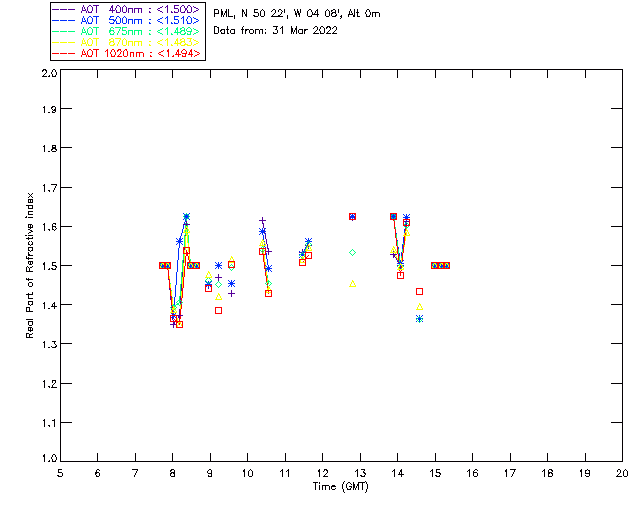Click the 1.1 y-axis tick label

tap(49, 423)
